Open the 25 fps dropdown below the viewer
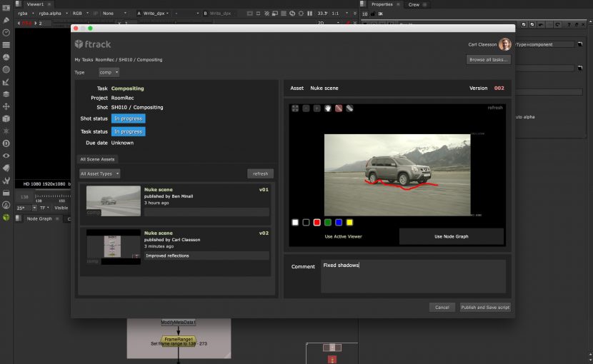The width and height of the screenshot is (593, 364). (26, 208)
